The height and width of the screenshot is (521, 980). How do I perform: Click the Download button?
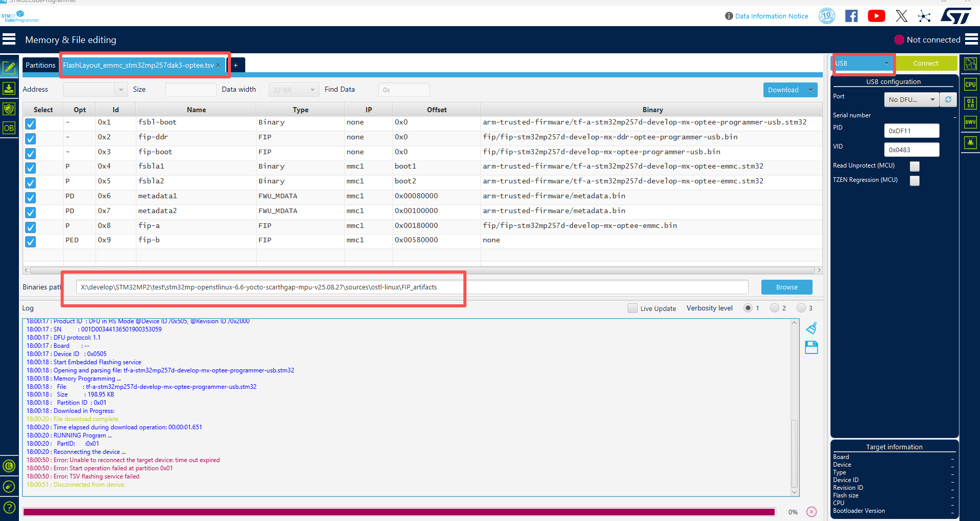[783, 90]
